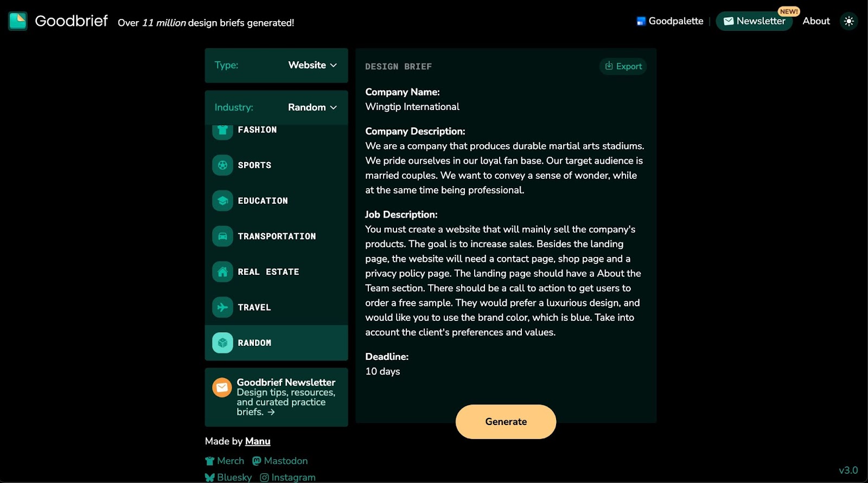Click the 'Company Description:' label
The height and width of the screenshot is (483, 868).
coord(415,131)
